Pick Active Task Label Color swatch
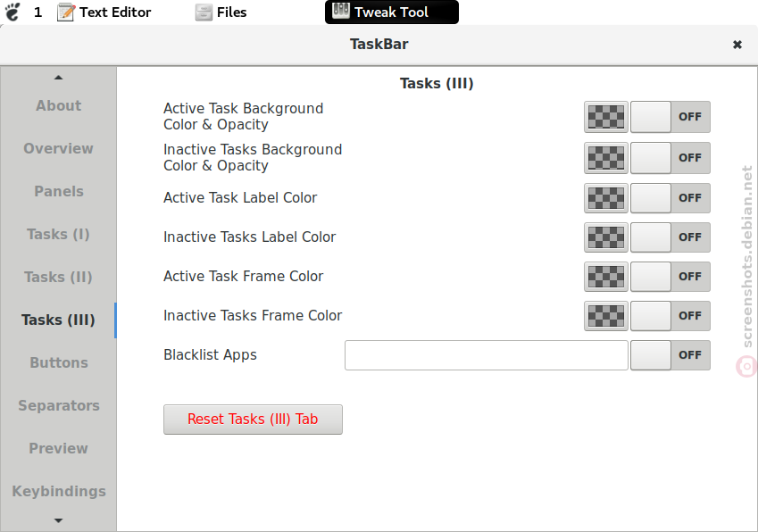 pyautogui.click(x=606, y=198)
